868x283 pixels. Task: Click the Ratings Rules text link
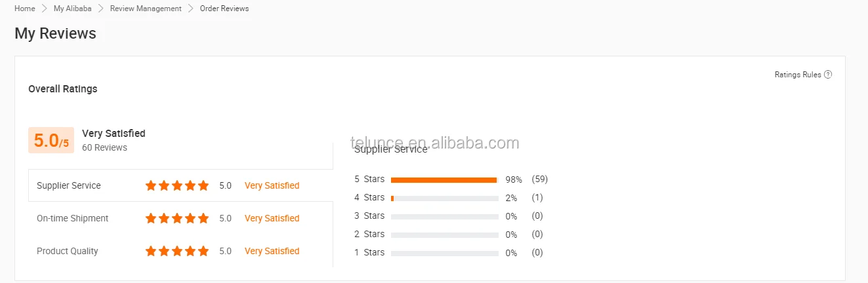tap(797, 75)
